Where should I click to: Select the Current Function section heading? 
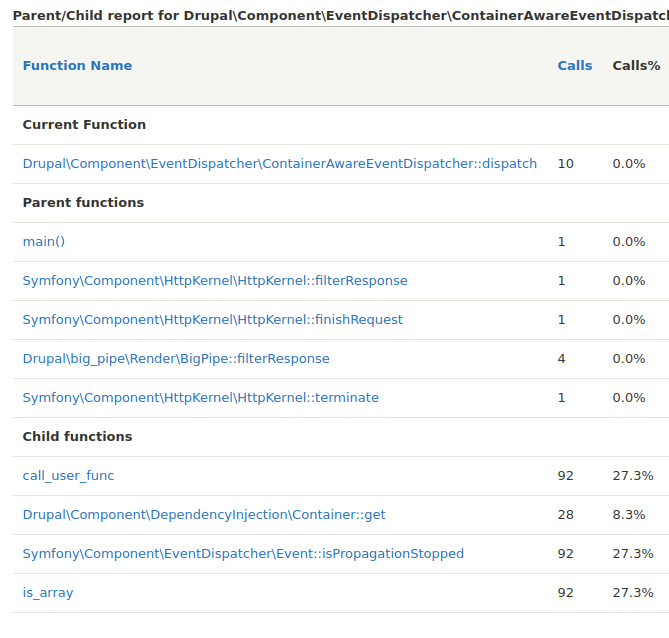pos(84,125)
